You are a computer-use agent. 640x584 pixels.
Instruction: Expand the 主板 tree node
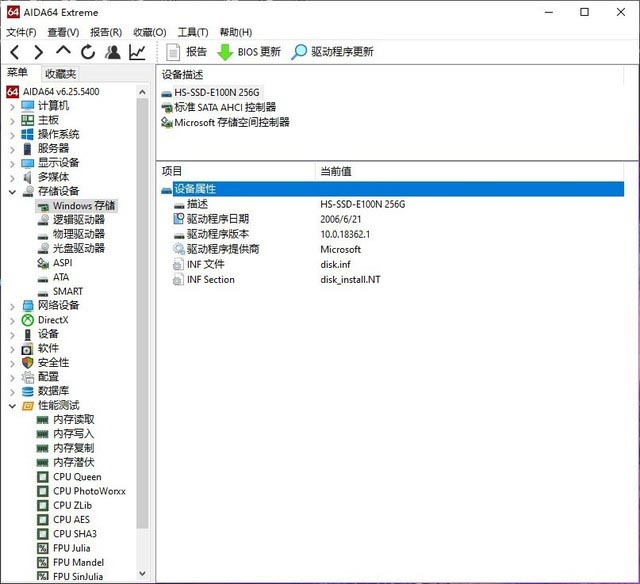click(12, 121)
